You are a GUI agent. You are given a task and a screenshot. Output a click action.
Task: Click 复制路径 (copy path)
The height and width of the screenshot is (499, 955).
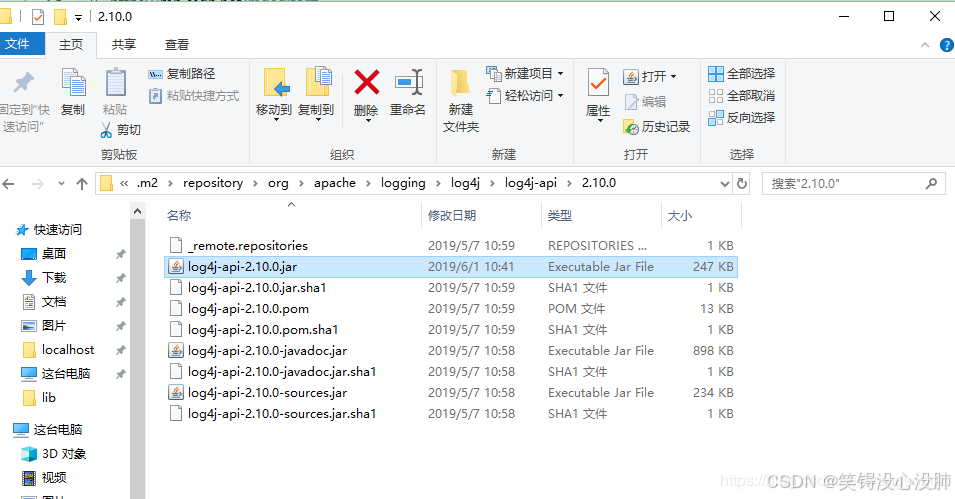tap(181, 74)
